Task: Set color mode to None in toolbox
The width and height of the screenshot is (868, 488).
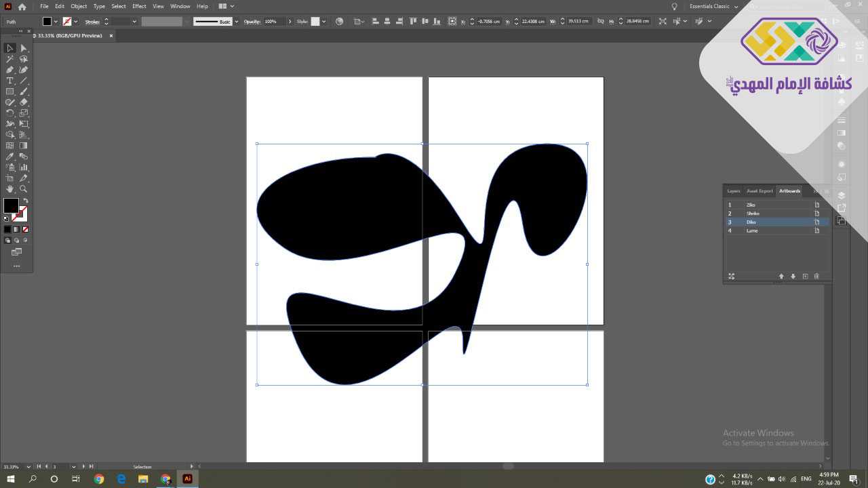Action: coord(25,230)
